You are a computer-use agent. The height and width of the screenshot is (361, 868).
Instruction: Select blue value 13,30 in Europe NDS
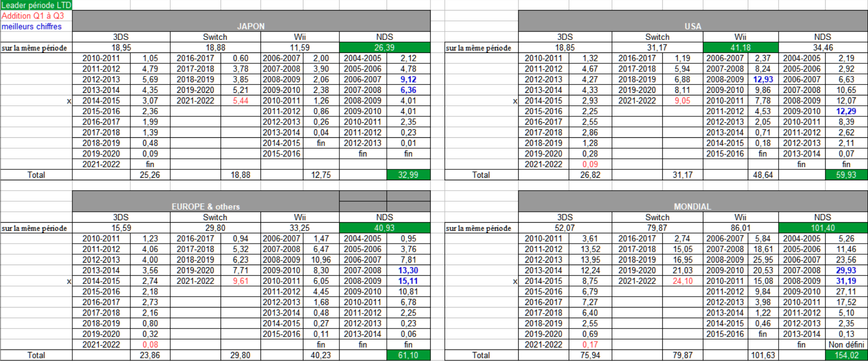pos(408,270)
